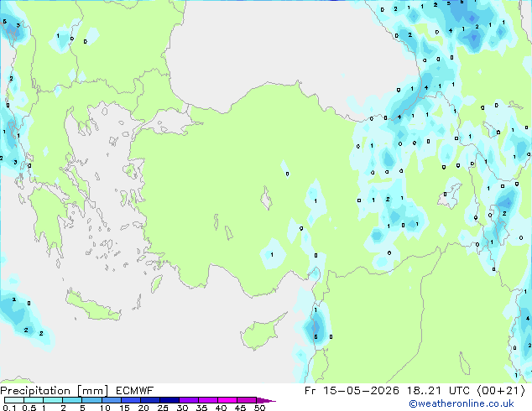The image size is (532, 411).
Task: Pick the 40–45 mm magenta legend swatch
Action: 227,400
